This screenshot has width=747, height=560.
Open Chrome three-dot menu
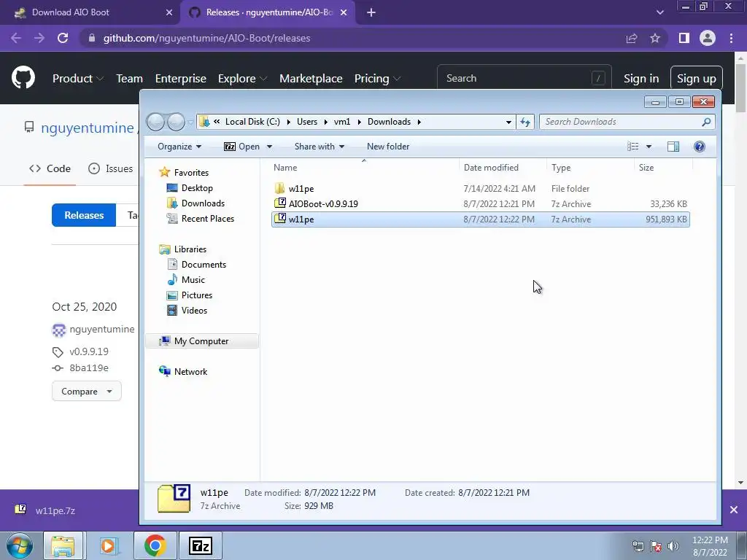click(731, 38)
